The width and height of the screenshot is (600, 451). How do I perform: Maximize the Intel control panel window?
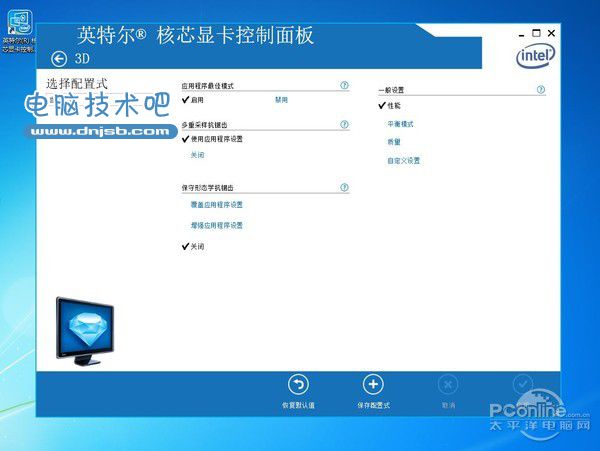pos(536,33)
